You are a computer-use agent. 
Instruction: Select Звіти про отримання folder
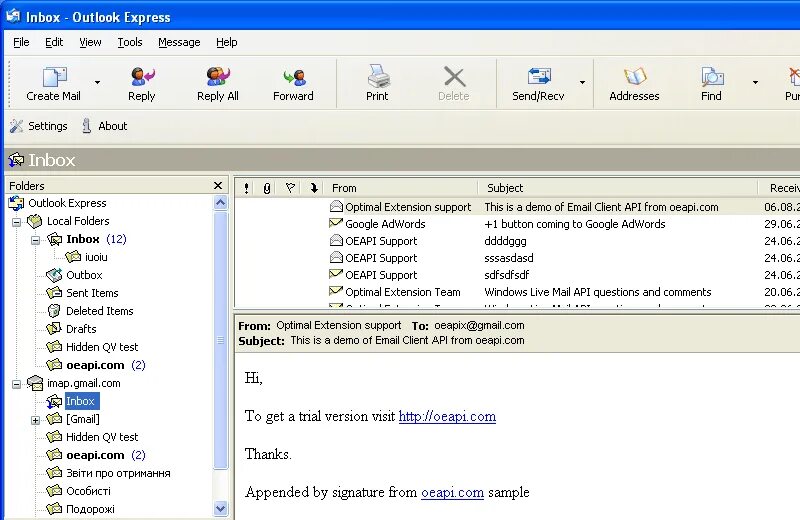point(118,473)
